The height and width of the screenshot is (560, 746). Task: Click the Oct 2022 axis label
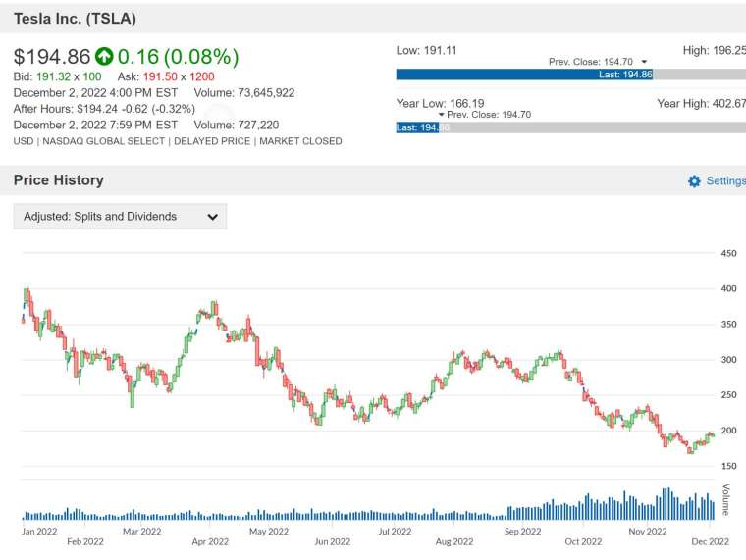[x=583, y=542]
